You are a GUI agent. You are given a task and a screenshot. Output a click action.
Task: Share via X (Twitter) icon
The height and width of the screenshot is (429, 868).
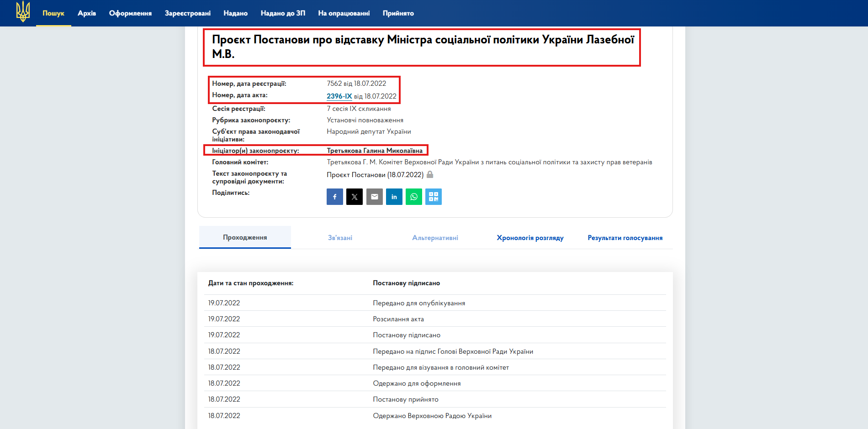point(355,197)
